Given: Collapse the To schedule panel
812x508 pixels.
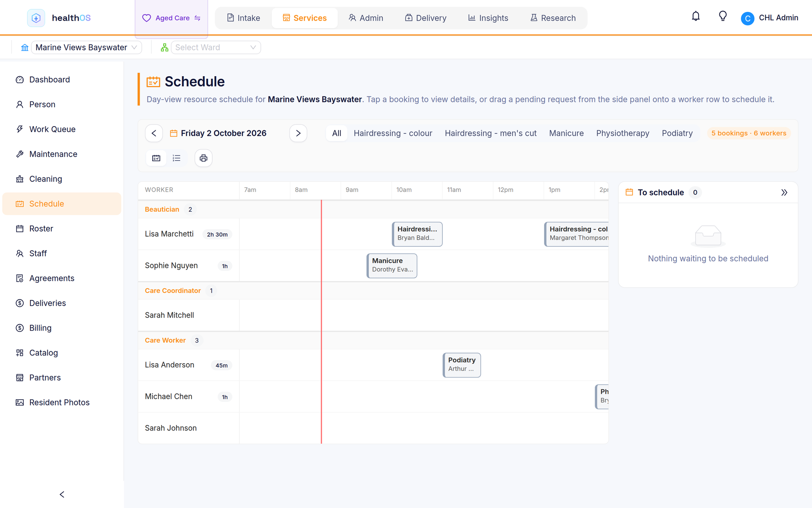Looking at the screenshot, I should [x=784, y=193].
